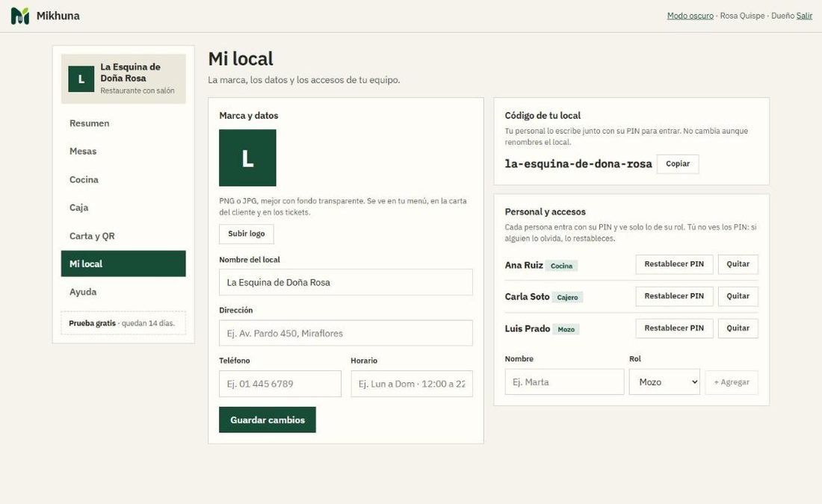This screenshot has width=822, height=504.
Task: Click Guardar cambios button
Action: click(x=268, y=420)
